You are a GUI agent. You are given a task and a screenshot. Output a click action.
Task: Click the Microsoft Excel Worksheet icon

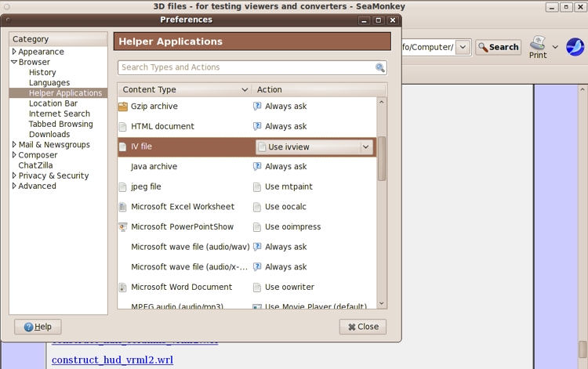point(122,207)
